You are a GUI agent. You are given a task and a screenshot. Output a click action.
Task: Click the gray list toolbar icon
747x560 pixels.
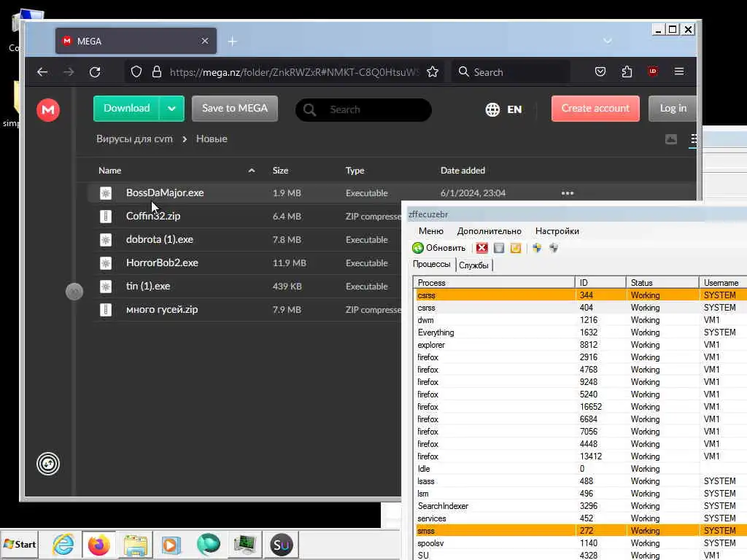click(499, 248)
